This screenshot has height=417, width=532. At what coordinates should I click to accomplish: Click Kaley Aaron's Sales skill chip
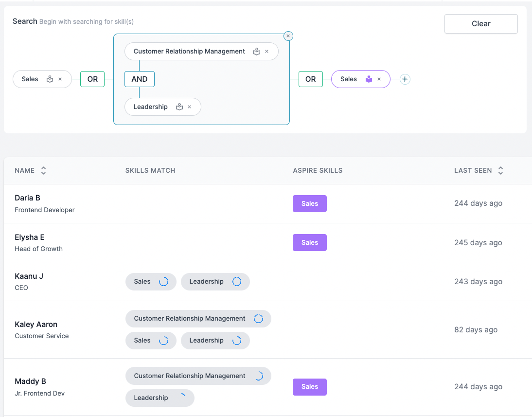[x=151, y=341]
